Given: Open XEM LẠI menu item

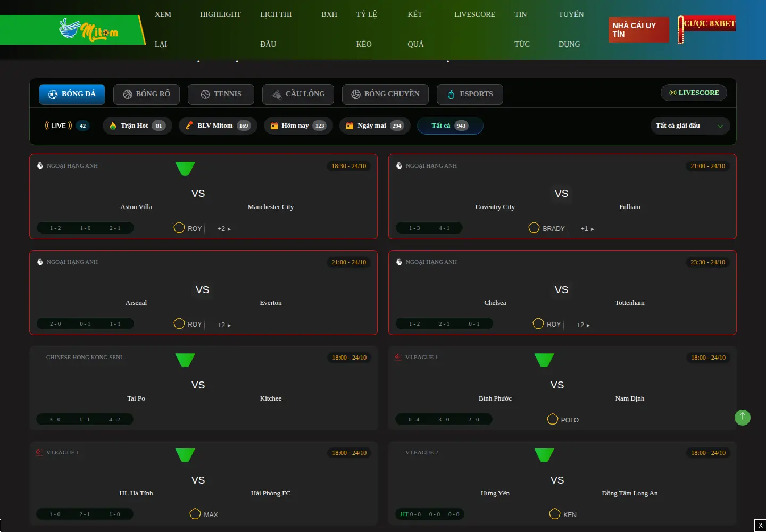Looking at the screenshot, I should [x=163, y=29].
